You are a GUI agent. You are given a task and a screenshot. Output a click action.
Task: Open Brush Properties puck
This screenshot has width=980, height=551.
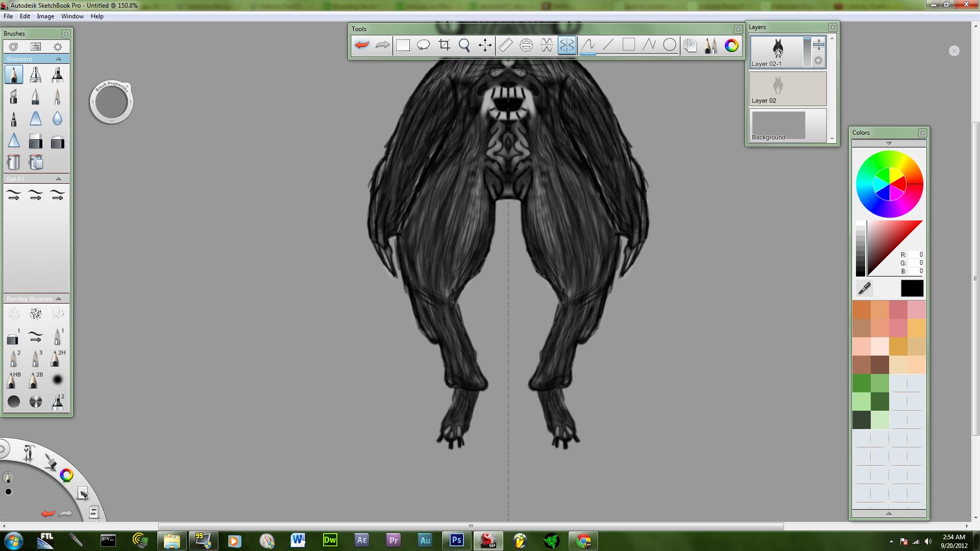click(x=111, y=102)
